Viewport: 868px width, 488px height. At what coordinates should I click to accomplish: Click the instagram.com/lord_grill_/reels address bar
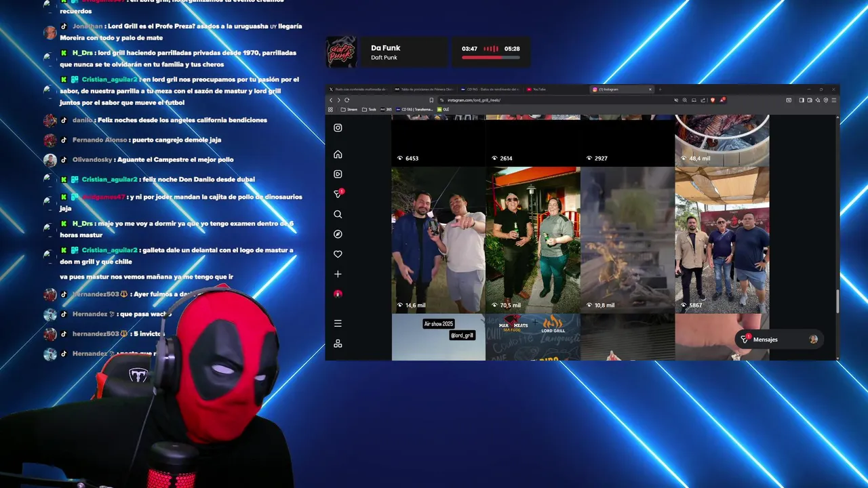click(556, 100)
